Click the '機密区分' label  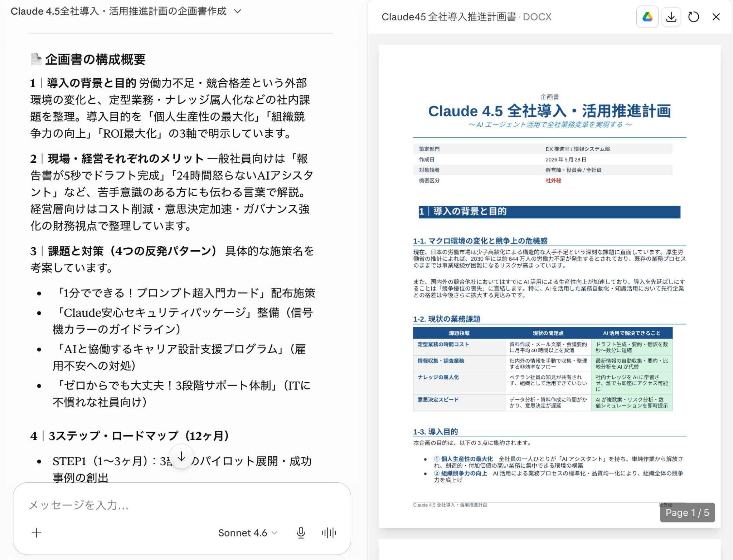pyautogui.click(x=429, y=180)
